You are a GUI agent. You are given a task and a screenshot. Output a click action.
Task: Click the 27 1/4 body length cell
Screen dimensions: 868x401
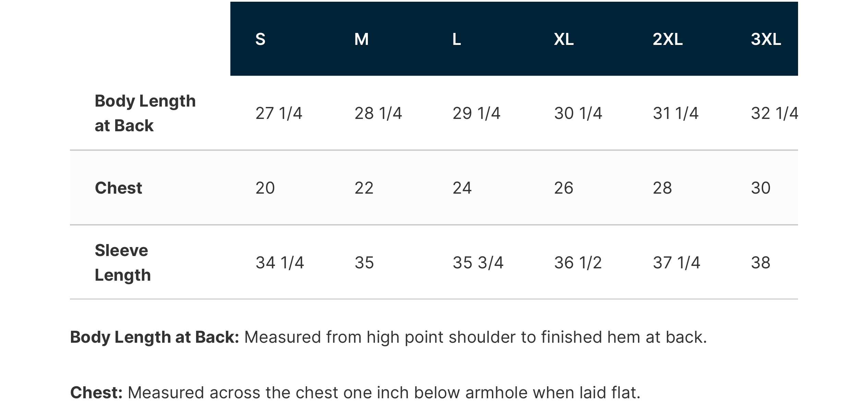point(279,113)
